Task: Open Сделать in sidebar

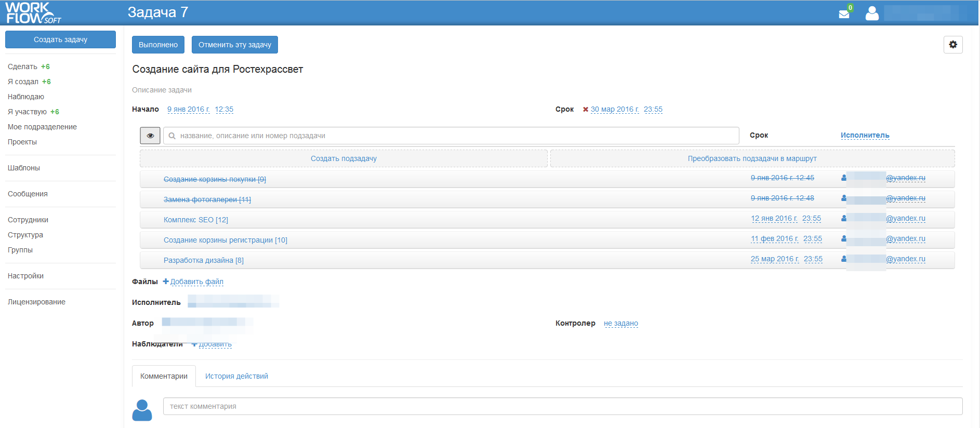Action: tap(22, 66)
